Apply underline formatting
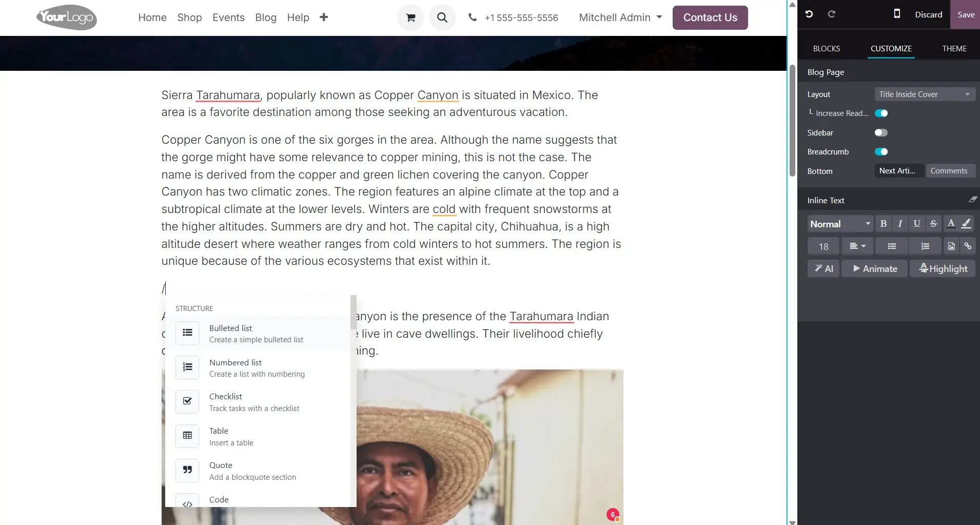Viewport: 980px width, 525px height. 917,224
